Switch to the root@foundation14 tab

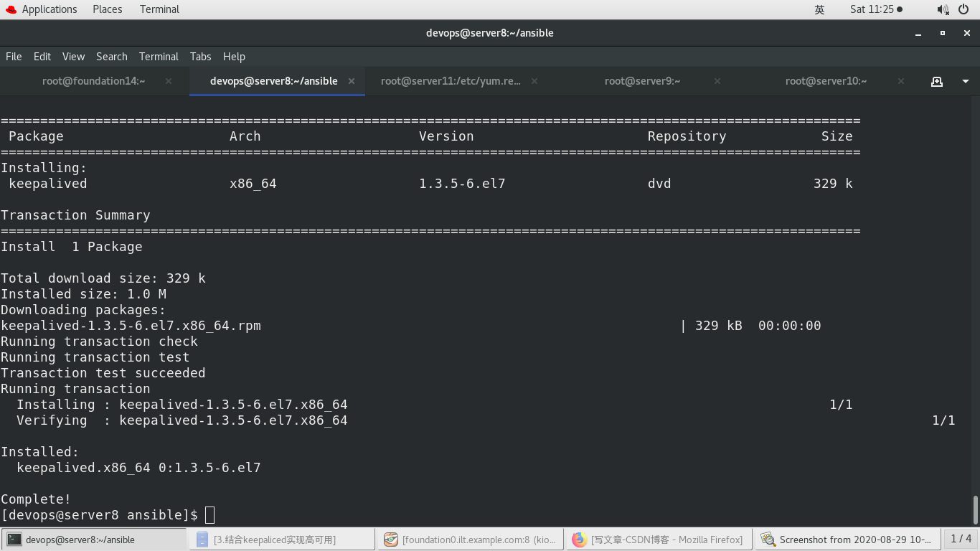click(93, 81)
